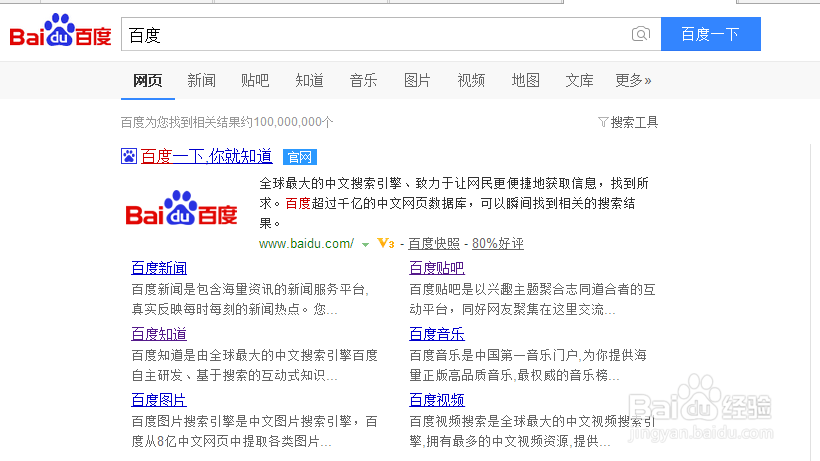The image size is (820, 461).
Task: Expand 更多» for more categories
Action: click(x=633, y=80)
